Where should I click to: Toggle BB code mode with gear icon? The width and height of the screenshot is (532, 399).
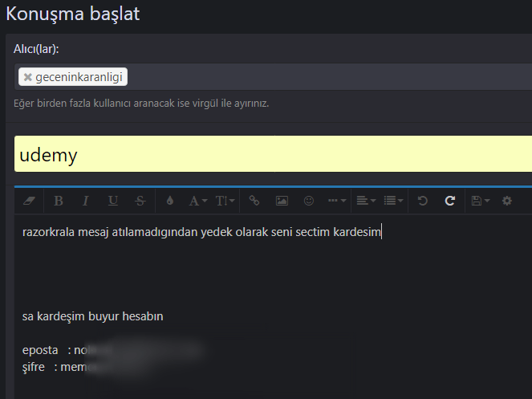click(x=507, y=201)
